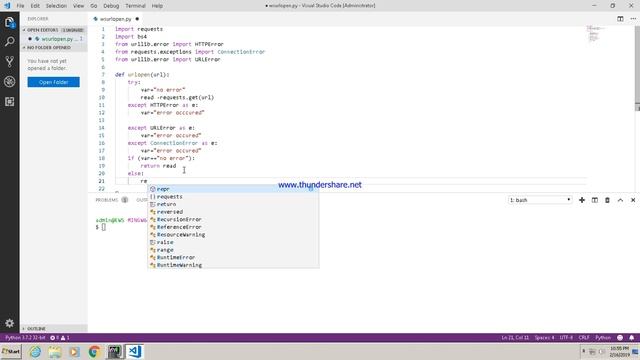Open the Debug view in activity bar

coord(9,82)
